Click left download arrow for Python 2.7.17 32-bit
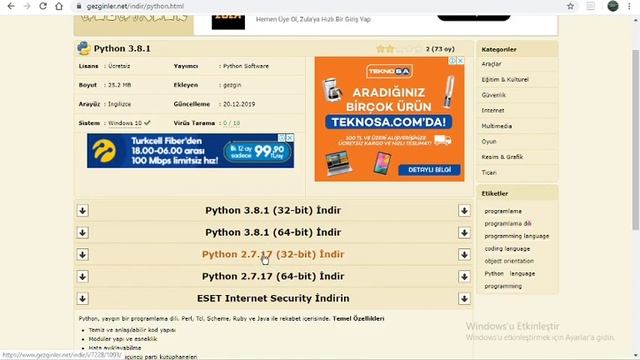640x360 pixels. 82,255
